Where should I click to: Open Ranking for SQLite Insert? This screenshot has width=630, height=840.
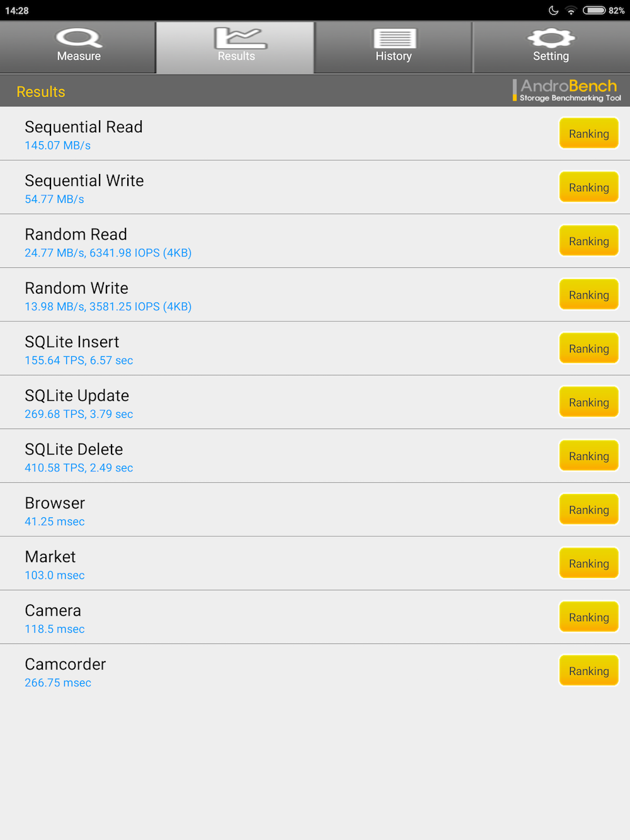[589, 348]
